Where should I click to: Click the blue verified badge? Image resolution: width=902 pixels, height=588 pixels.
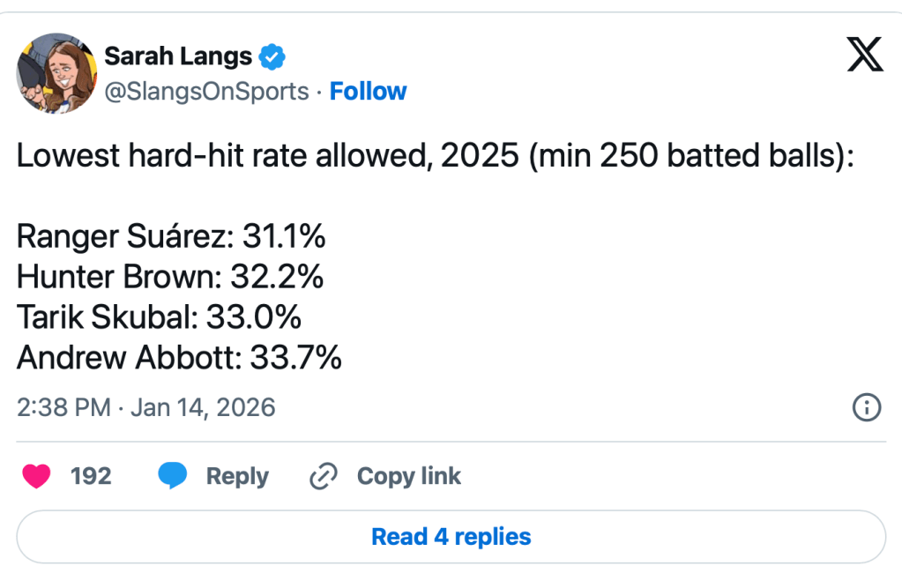[273, 58]
